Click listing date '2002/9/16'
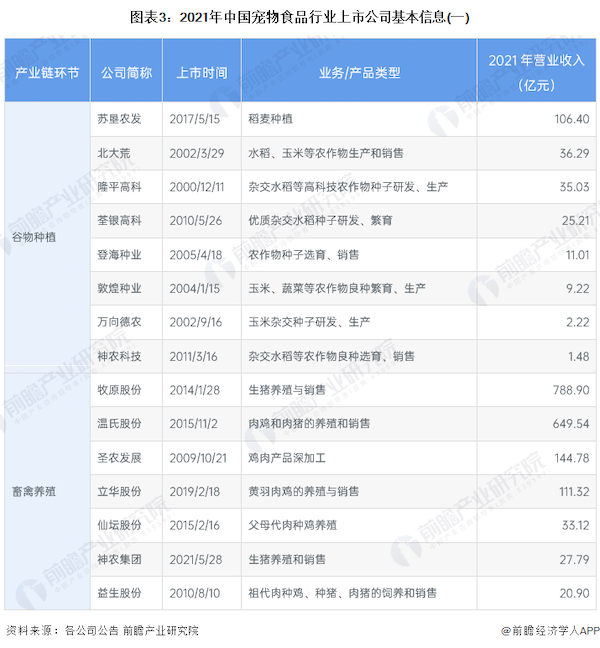Image resolution: width=600 pixels, height=648 pixels. point(195,322)
